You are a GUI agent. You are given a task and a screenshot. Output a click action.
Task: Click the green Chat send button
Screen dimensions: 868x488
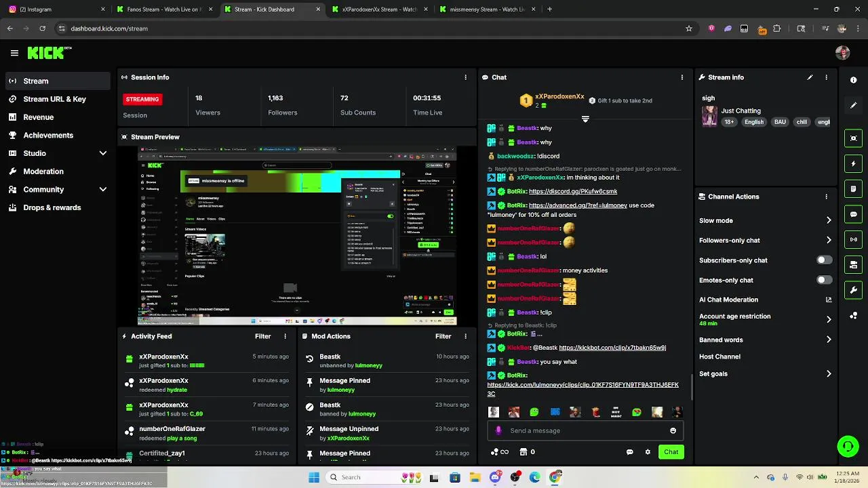click(x=671, y=452)
